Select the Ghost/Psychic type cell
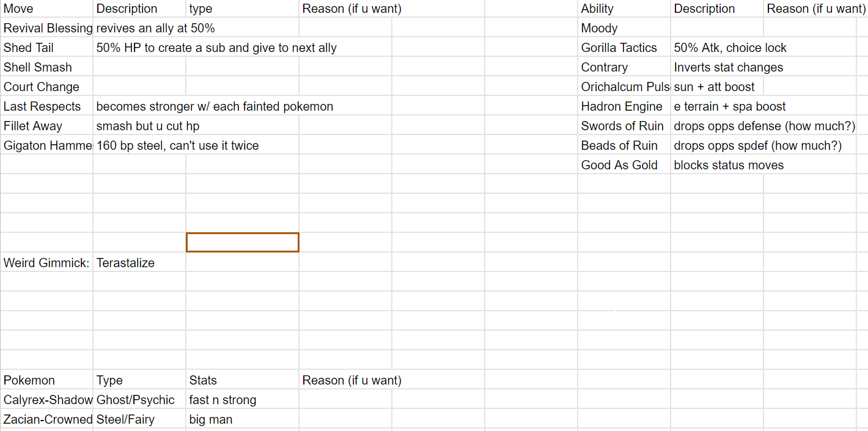 click(139, 400)
